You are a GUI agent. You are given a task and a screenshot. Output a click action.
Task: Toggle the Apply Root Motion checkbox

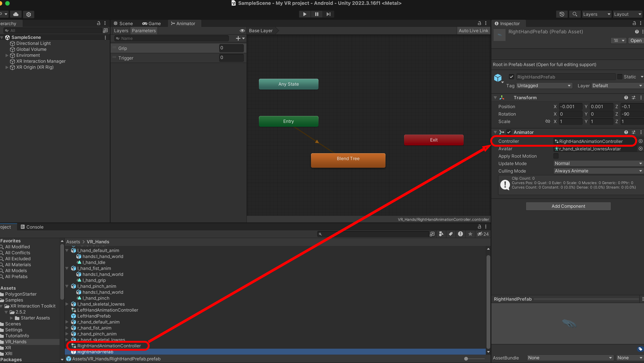[x=556, y=156]
